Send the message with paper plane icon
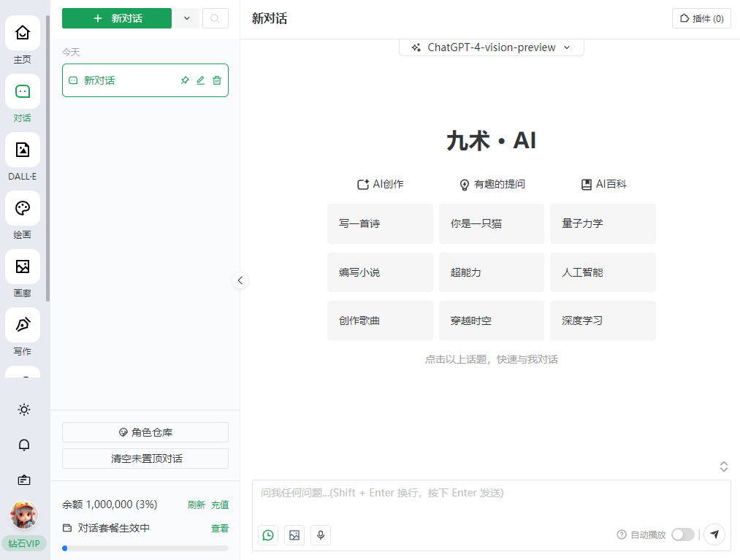The height and width of the screenshot is (560, 740). (714, 534)
